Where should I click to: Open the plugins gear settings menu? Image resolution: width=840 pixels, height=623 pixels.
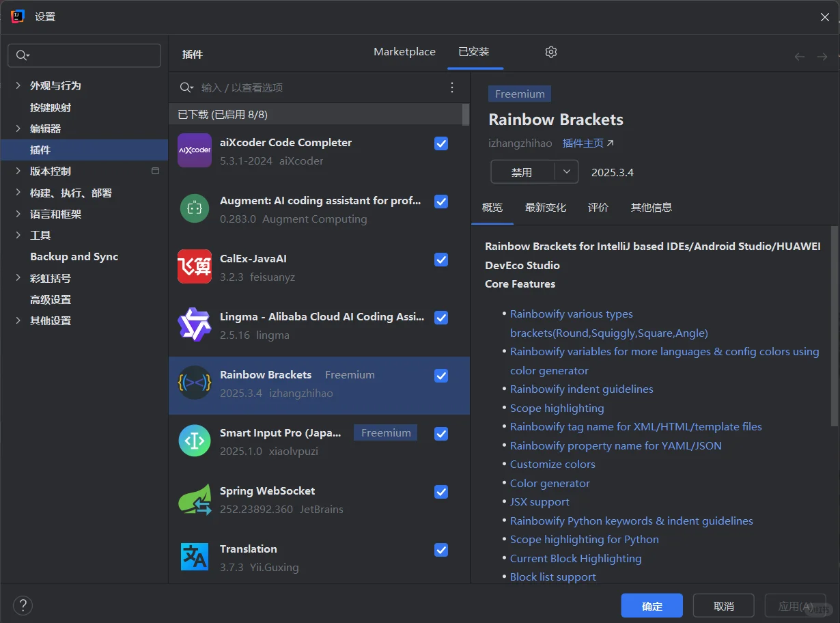tap(551, 52)
